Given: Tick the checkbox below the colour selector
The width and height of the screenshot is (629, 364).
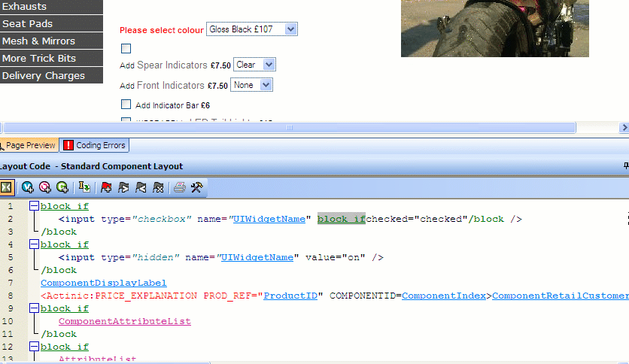Looking at the screenshot, I should coord(126,49).
